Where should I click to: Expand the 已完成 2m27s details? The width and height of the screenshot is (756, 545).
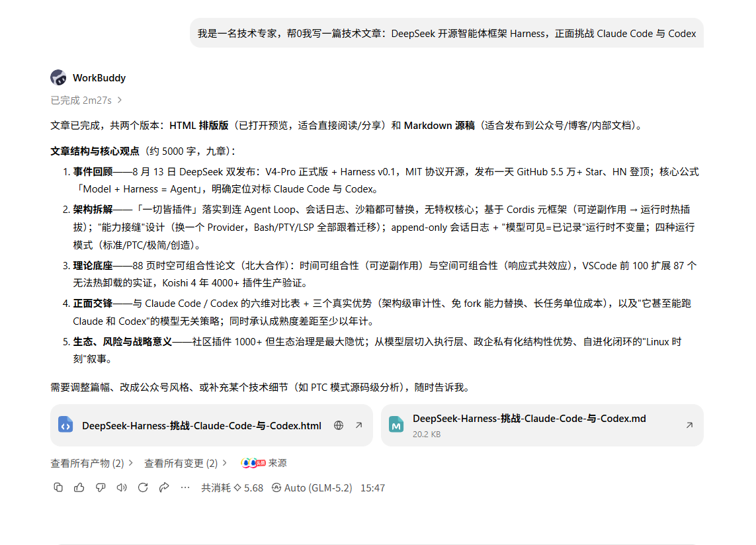click(86, 101)
